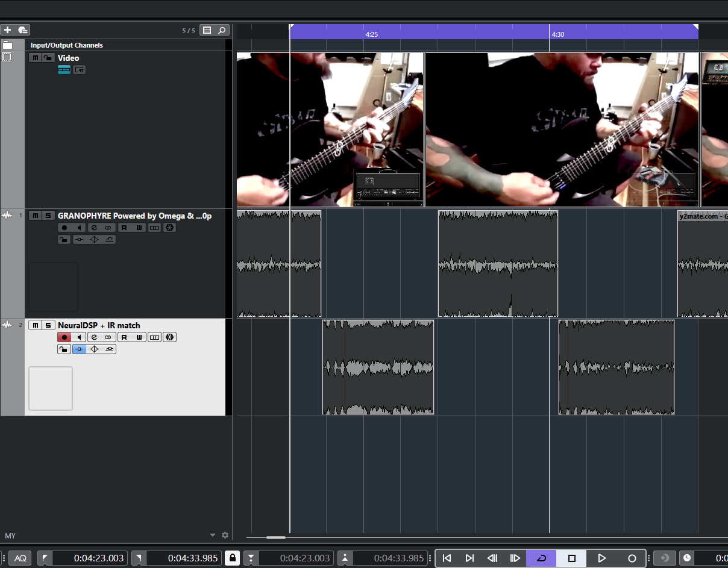728x568 pixels.
Task: Solo the GRANOPHYRE track
Action: [x=48, y=216]
